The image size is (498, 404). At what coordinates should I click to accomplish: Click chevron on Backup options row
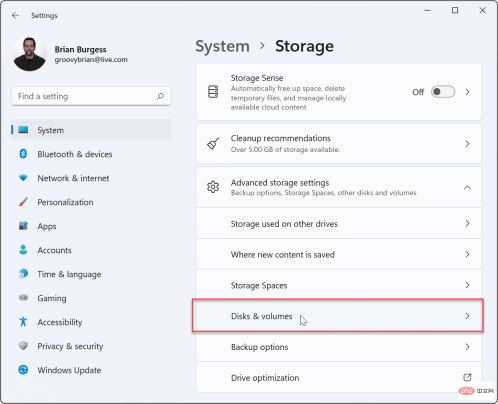tap(467, 347)
